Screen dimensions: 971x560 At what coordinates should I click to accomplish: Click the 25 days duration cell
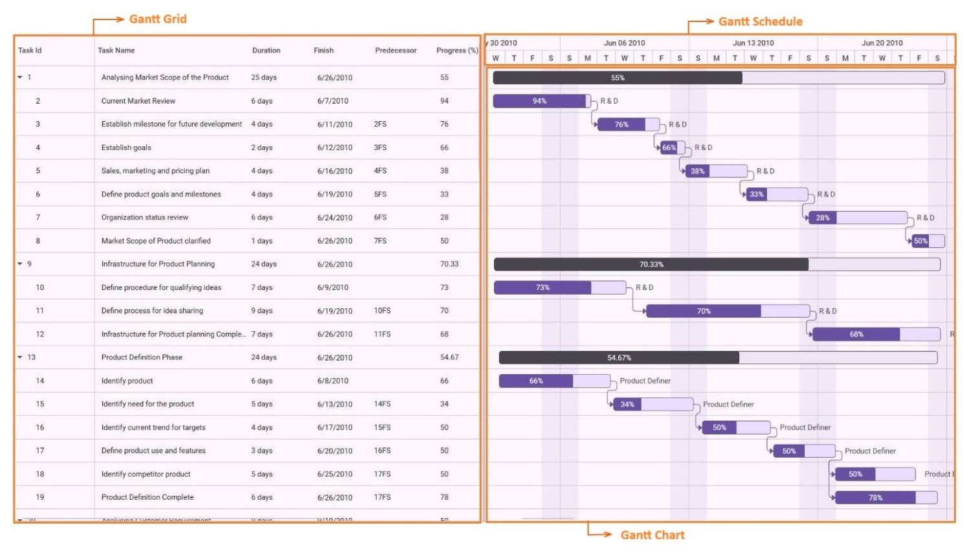[263, 78]
